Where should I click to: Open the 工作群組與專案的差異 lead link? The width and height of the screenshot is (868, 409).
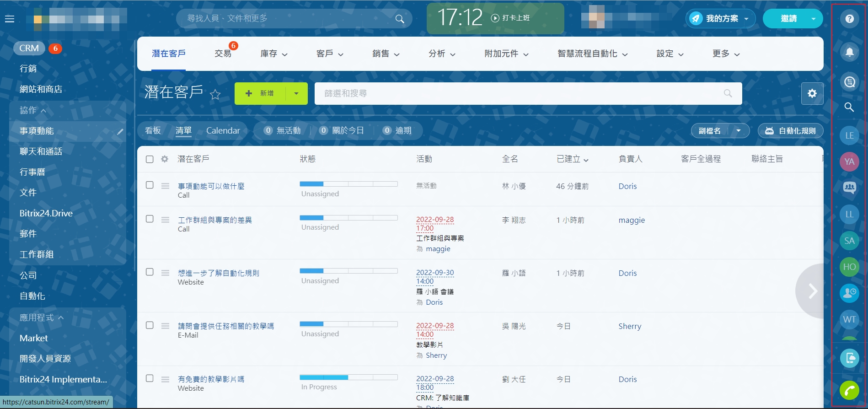(x=214, y=220)
